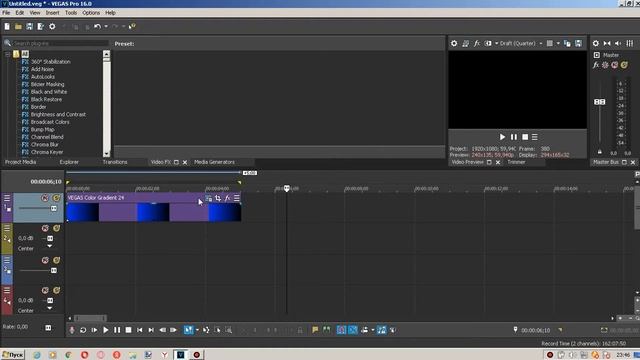Click the Record microphone button

coord(71,330)
